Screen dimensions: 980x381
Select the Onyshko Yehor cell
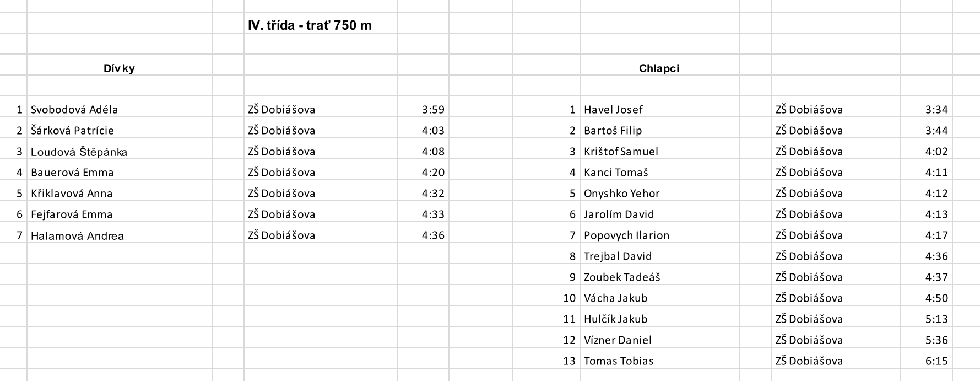tap(621, 194)
